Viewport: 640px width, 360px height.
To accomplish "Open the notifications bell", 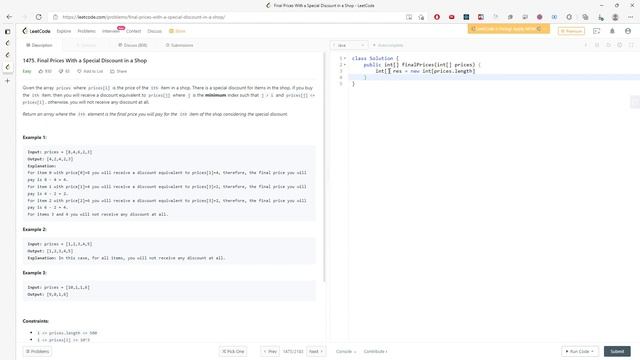I will point(612,31).
